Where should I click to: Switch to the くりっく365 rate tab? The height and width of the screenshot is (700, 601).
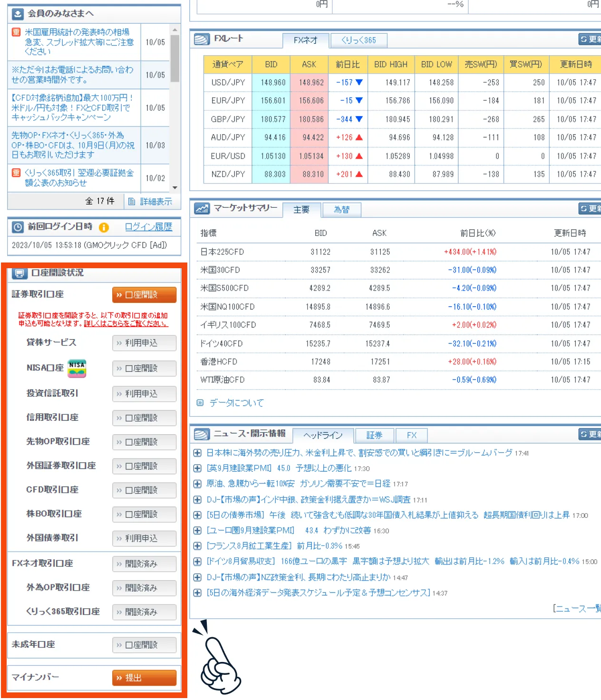point(359,40)
